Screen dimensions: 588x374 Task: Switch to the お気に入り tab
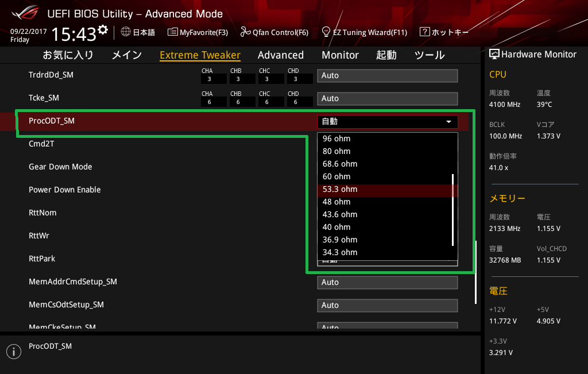68,55
